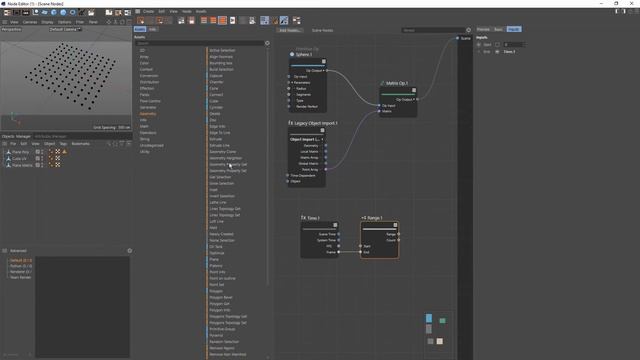The height and width of the screenshot is (360, 640).
Task: Switch to the Inputs tab in attributes panel
Action: 514,29
